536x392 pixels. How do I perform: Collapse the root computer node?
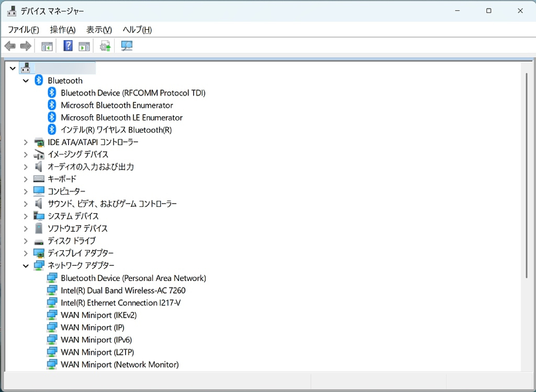(13, 69)
